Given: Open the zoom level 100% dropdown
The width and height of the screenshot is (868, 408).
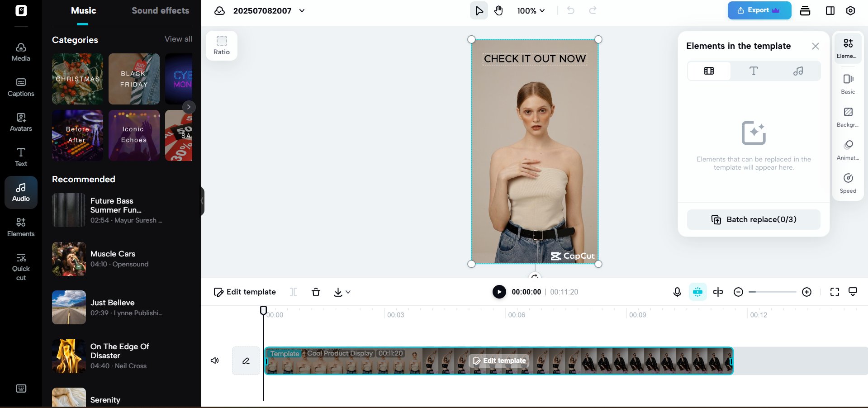Looking at the screenshot, I should pos(531,10).
